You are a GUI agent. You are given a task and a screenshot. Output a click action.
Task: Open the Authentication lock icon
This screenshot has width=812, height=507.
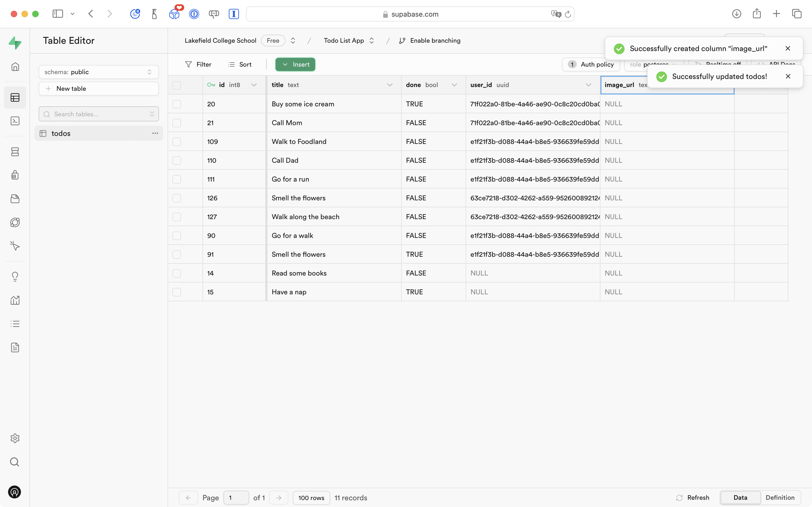point(15,175)
